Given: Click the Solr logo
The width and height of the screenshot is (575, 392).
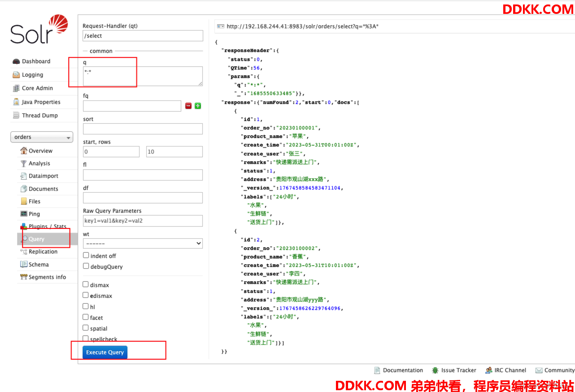Looking at the screenshot, I should click(x=39, y=29).
